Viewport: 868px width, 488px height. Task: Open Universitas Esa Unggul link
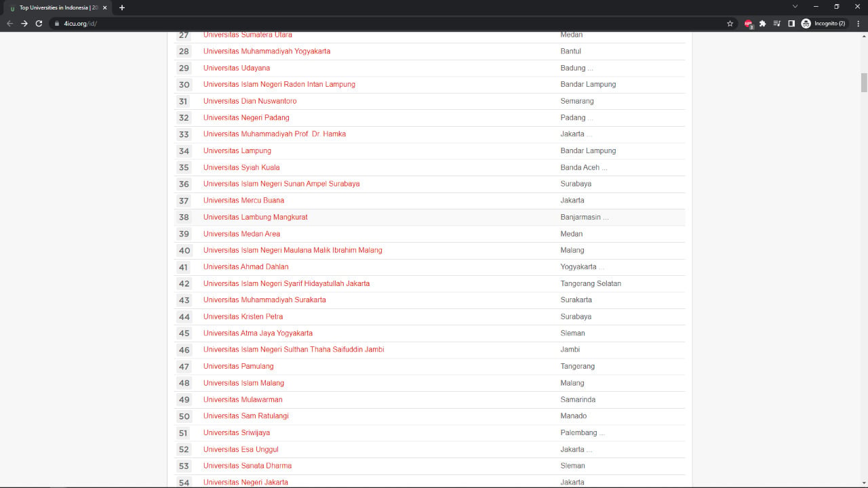click(x=241, y=449)
